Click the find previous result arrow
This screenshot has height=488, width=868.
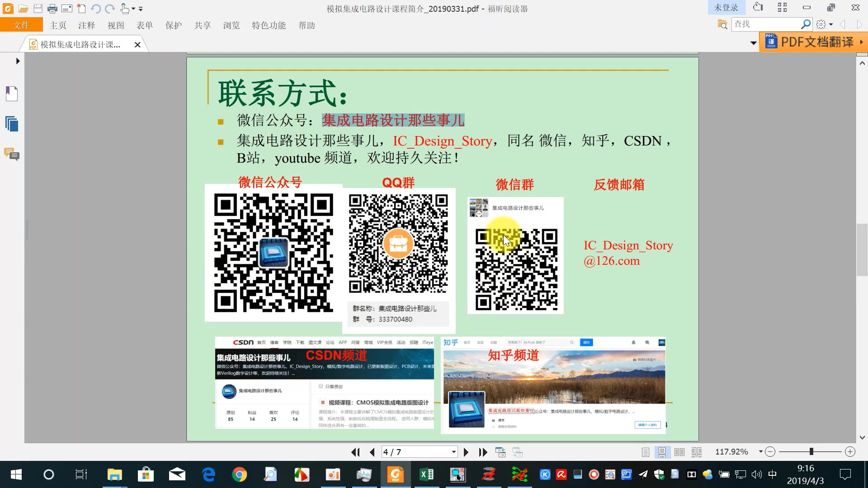[x=843, y=24]
